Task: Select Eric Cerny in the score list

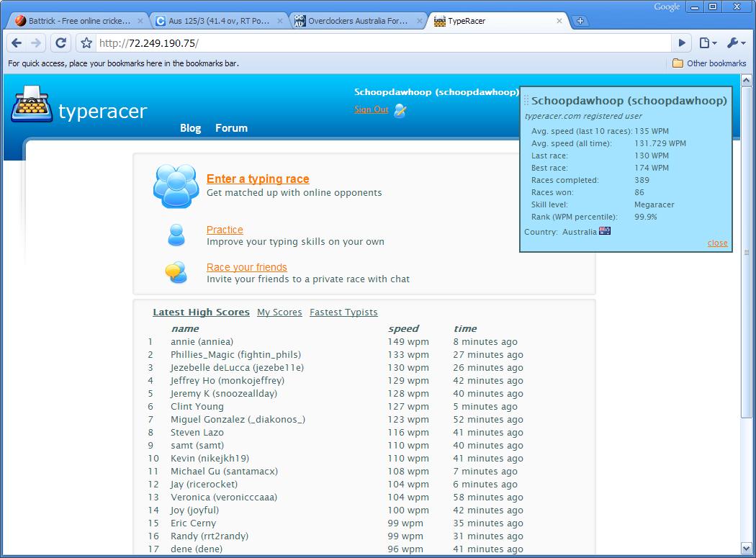Action: 194,523
